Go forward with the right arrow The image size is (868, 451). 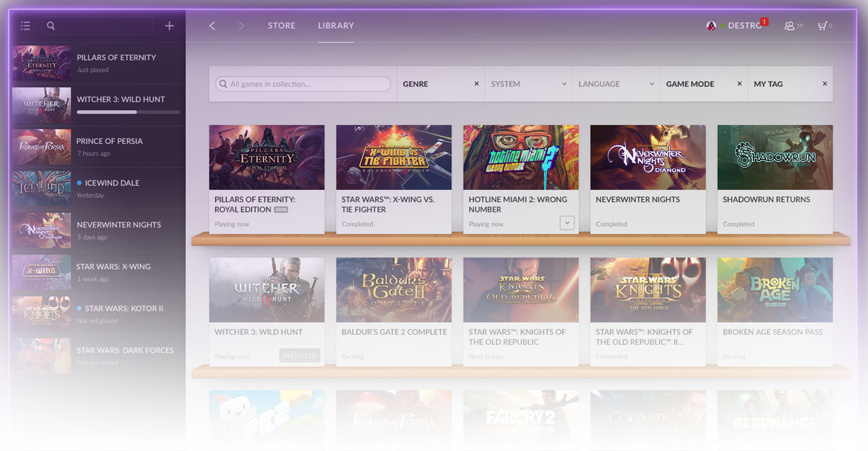[241, 26]
